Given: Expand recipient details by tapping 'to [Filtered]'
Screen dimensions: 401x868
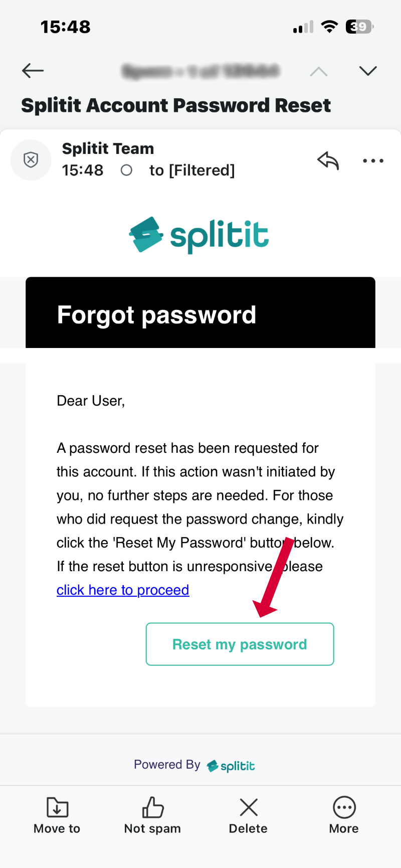Looking at the screenshot, I should click(x=192, y=170).
